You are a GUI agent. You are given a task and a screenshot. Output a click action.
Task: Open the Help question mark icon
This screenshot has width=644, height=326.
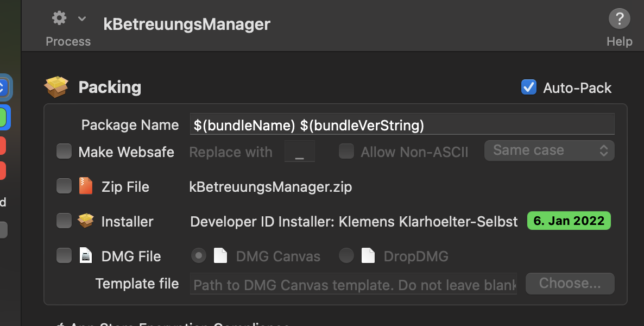pyautogui.click(x=619, y=18)
